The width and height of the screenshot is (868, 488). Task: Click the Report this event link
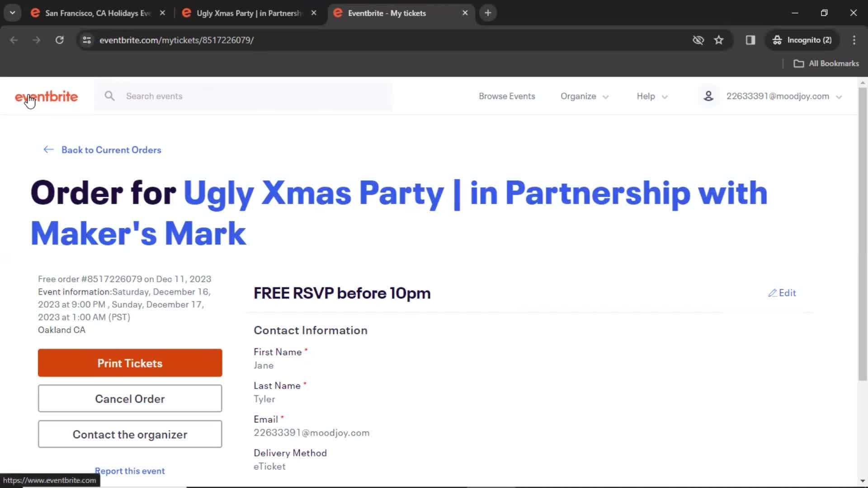[130, 471]
